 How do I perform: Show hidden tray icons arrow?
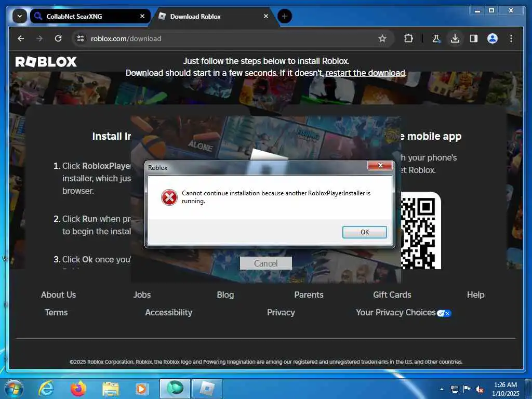click(x=442, y=389)
